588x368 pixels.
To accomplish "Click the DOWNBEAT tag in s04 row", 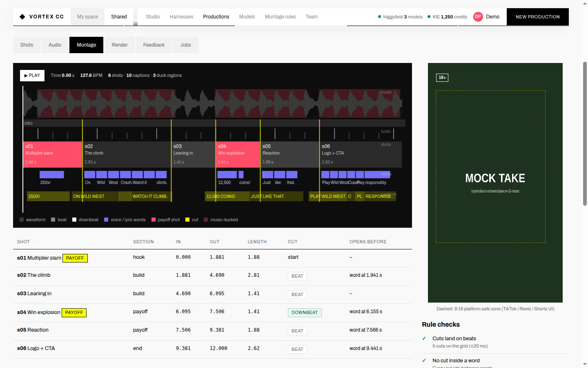I will click(305, 313).
